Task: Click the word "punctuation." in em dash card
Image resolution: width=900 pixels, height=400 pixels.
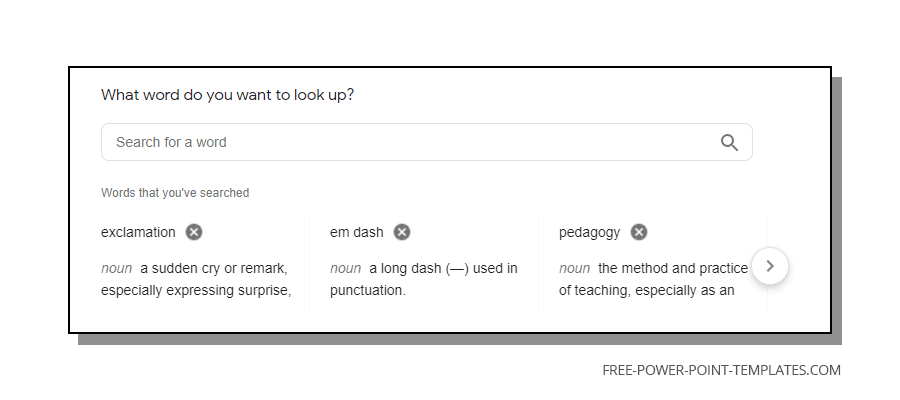Action: pos(367,290)
